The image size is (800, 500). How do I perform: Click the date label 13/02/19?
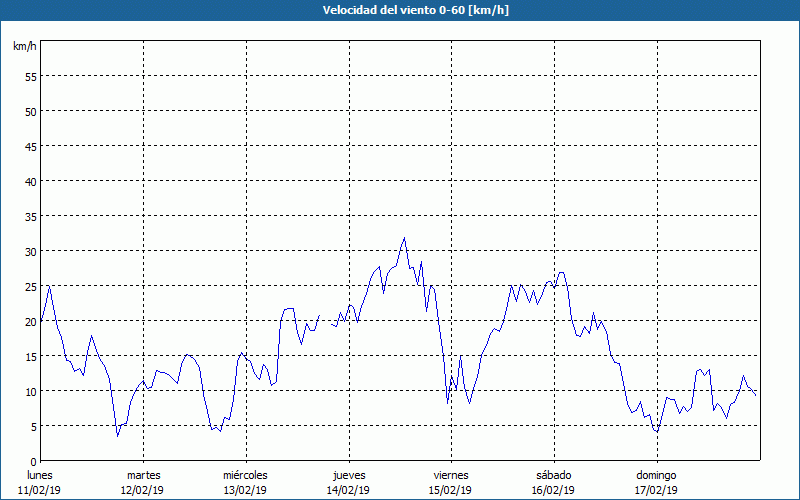(245, 490)
